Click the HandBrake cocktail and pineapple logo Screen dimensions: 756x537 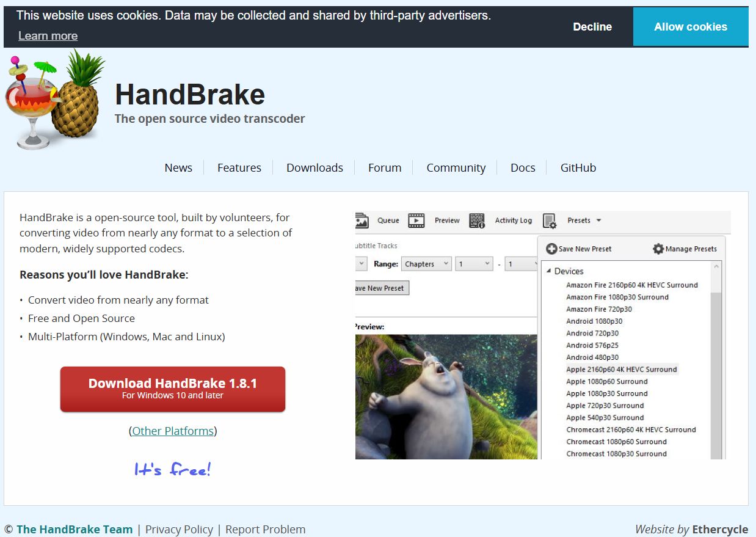click(55, 100)
